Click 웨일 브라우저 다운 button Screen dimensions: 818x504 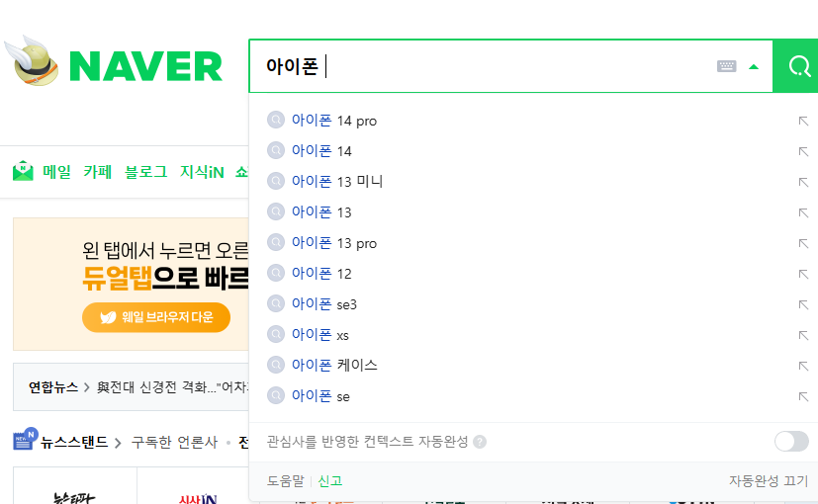point(156,317)
